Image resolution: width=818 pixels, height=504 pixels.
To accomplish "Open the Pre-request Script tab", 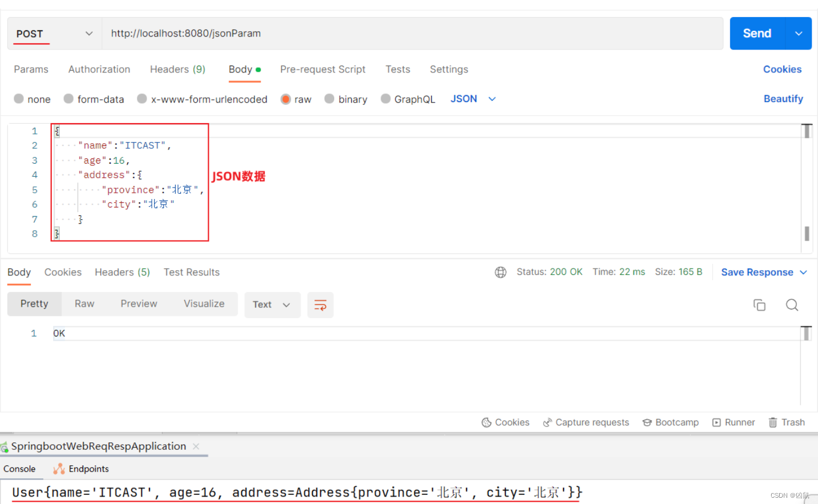I will coord(323,69).
